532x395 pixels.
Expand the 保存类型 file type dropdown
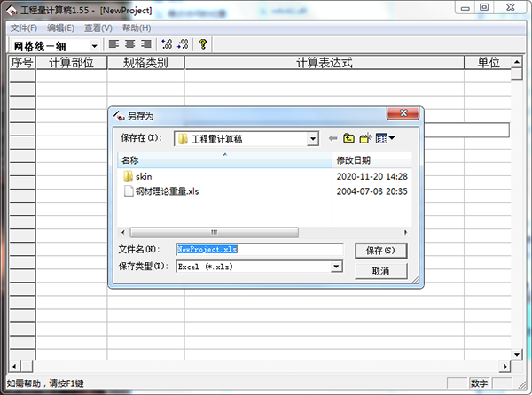[336, 267]
